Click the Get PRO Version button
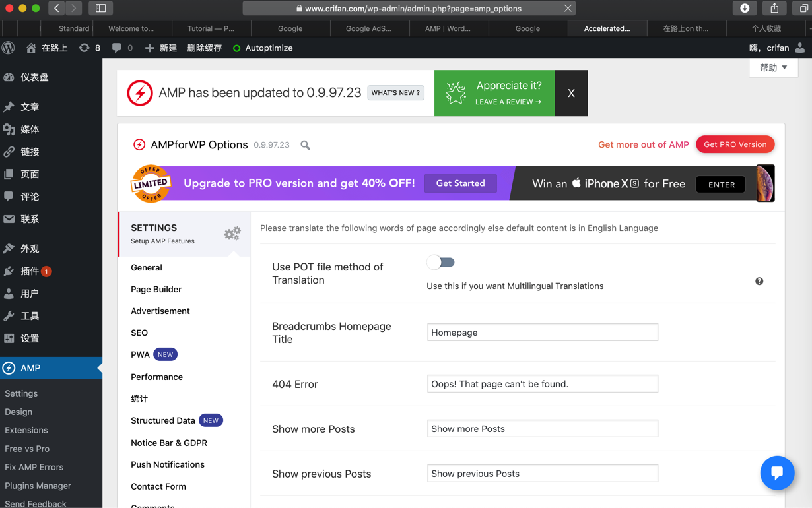812x508 pixels. [x=735, y=144]
